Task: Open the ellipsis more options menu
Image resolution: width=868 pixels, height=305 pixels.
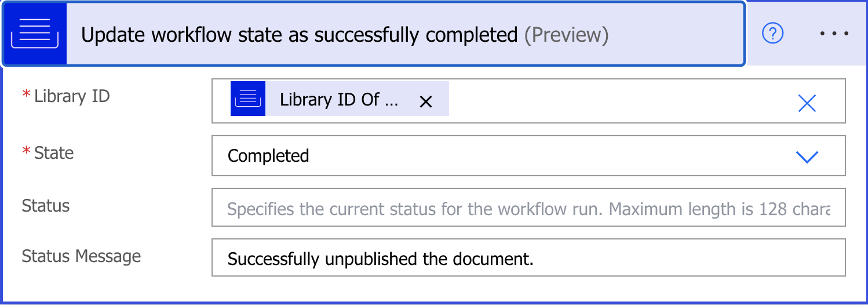Action: 834,34
